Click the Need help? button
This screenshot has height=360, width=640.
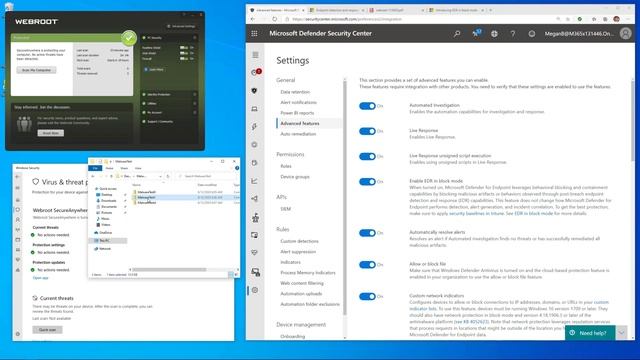(x=590, y=333)
